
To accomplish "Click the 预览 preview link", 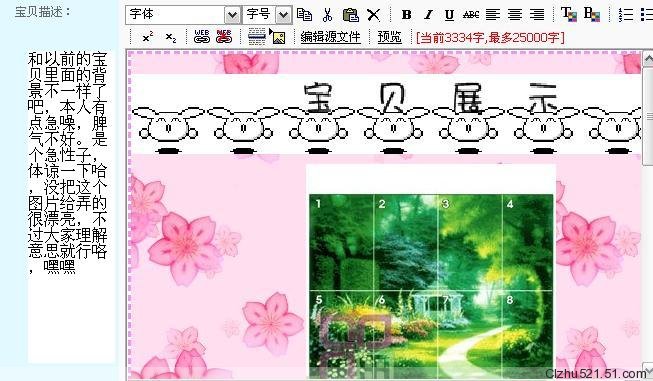I will 389,37.
